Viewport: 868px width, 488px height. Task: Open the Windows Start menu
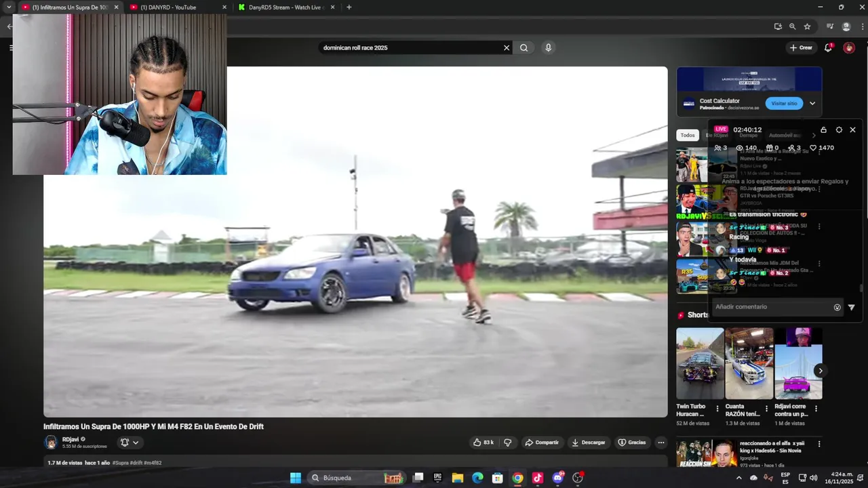tap(296, 478)
